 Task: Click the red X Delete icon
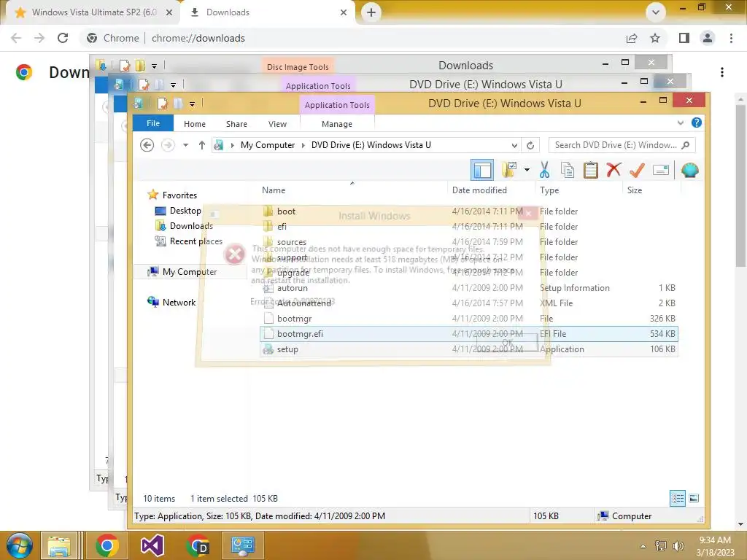614,169
